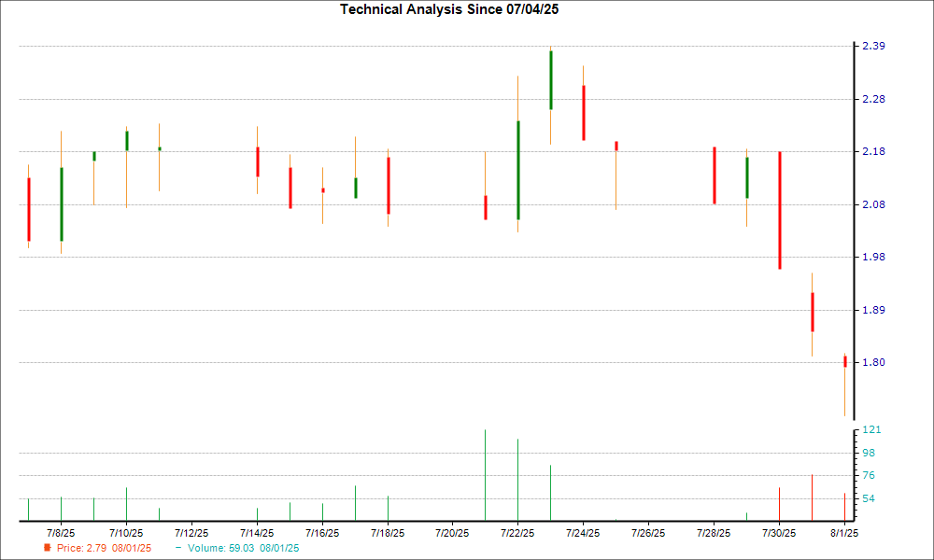The height and width of the screenshot is (560, 934).
Task: Select the tall green 7/22/25 candlestick body
Action: coord(518,170)
